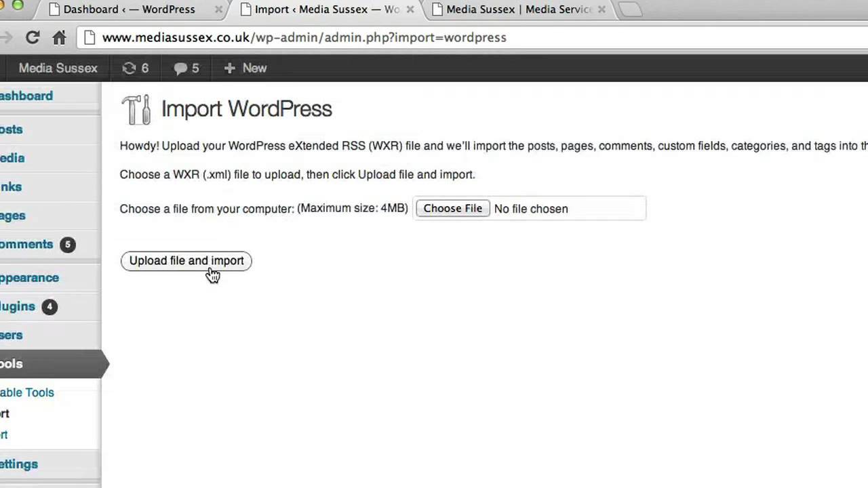Open Pages in the admin sidebar
The height and width of the screenshot is (488, 868).
pos(13,215)
